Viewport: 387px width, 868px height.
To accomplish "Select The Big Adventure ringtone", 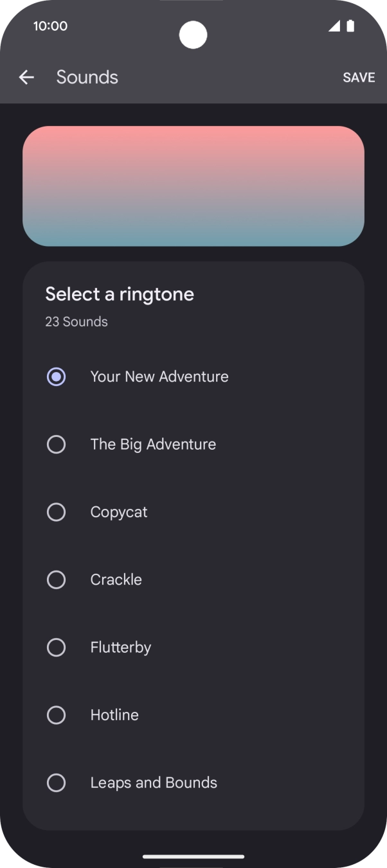I will [56, 444].
